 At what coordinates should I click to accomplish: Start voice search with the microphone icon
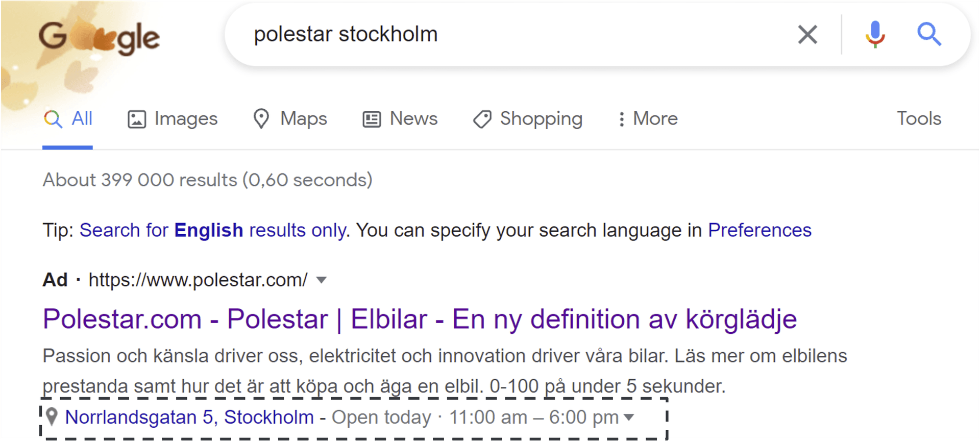(875, 34)
